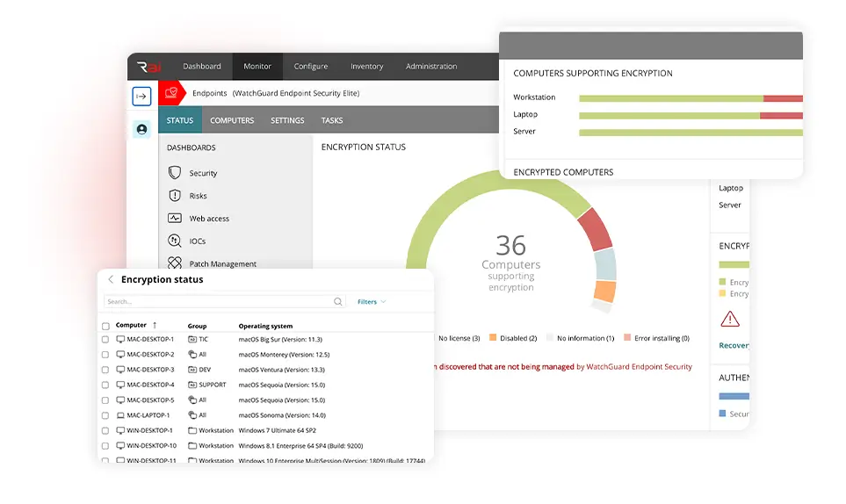Click the unmanaged computers discovered warning link
The height and width of the screenshot is (504, 846).
tap(563, 366)
